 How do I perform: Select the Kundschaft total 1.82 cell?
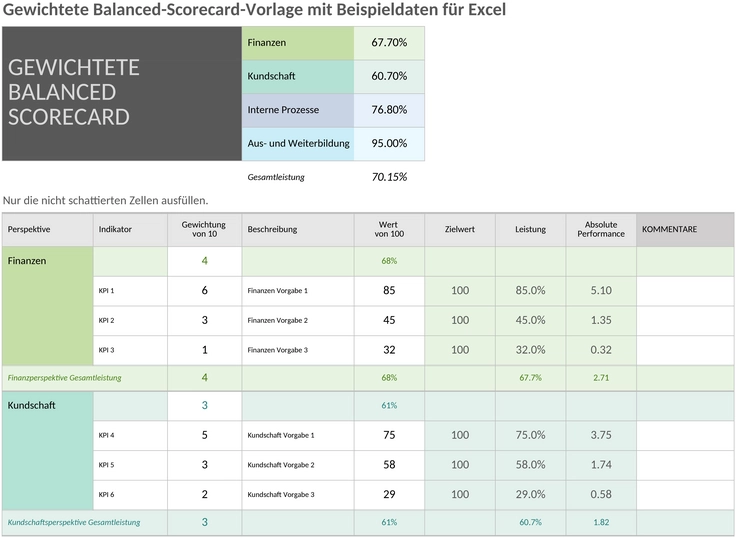pyautogui.click(x=601, y=523)
